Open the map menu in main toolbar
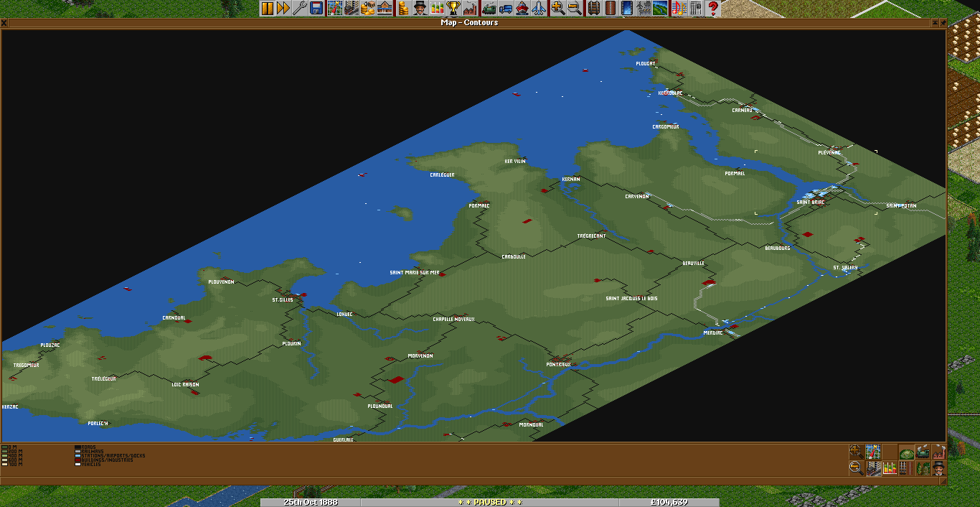Screen dimensions: 980x507 pos(334,8)
